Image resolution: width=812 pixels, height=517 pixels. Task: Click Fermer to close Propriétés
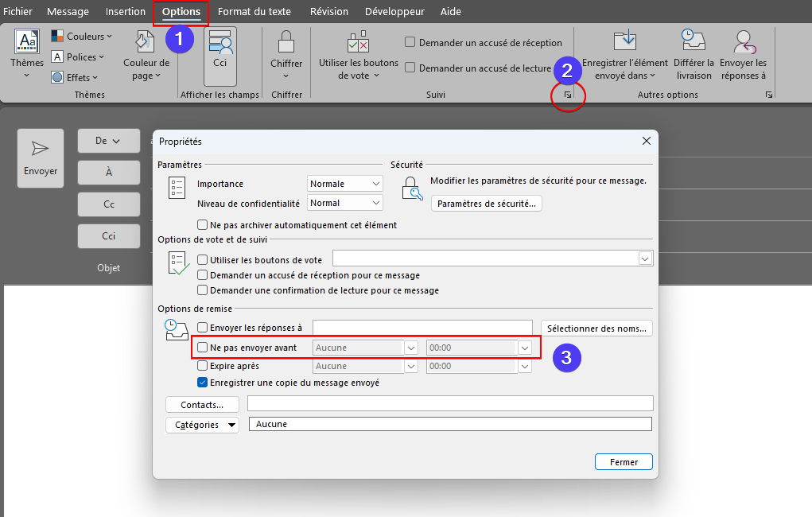point(624,461)
